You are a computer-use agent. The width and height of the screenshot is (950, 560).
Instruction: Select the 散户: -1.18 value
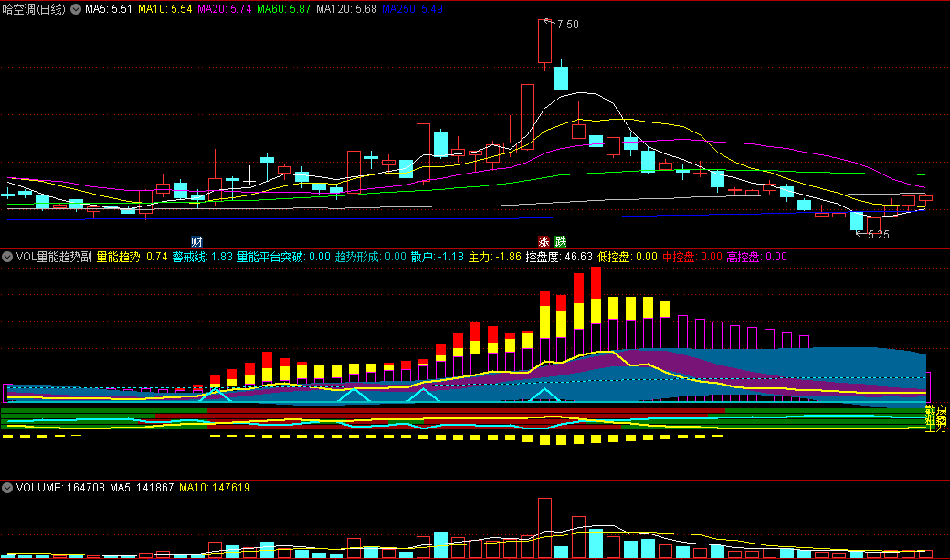pos(438,257)
